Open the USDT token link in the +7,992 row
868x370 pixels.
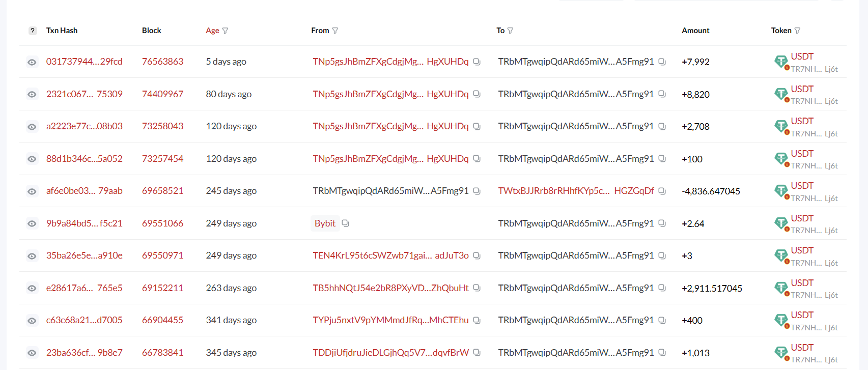pos(802,56)
